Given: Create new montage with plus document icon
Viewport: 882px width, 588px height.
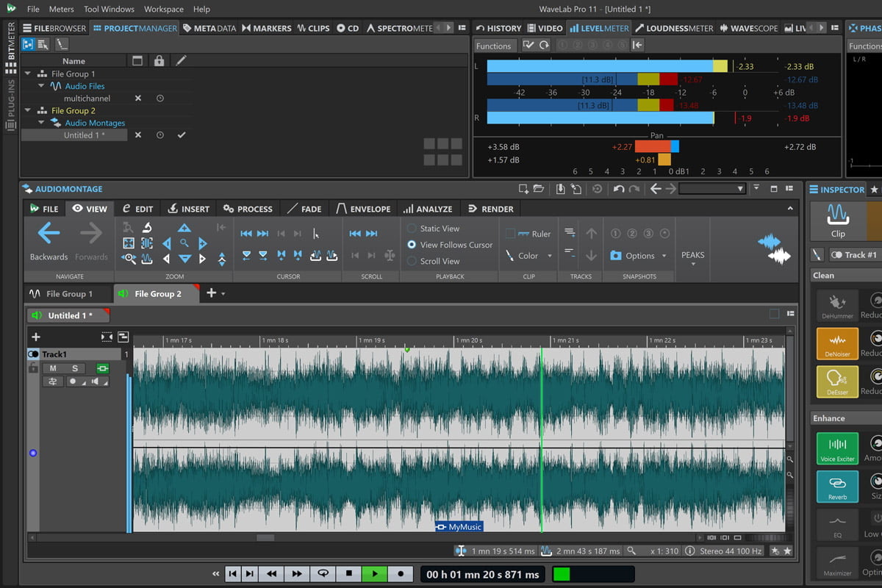Looking at the screenshot, I should (523, 189).
